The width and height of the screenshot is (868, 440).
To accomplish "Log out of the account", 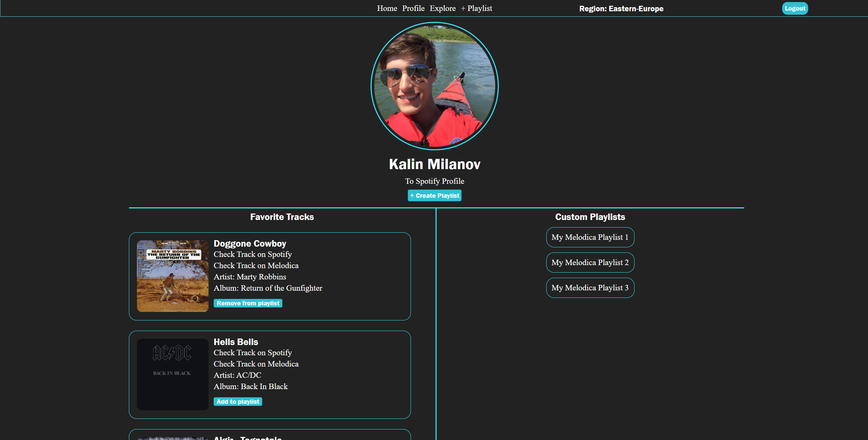I will 794,8.
